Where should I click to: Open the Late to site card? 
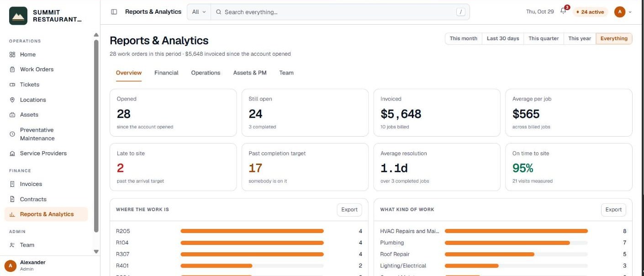pyautogui.click(x=173, y=167)
